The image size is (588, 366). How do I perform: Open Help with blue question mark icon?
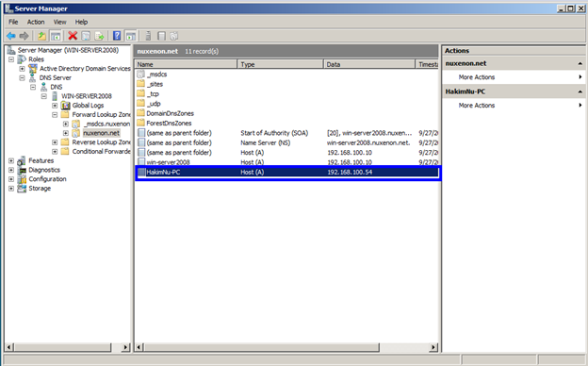pos(117,36)
